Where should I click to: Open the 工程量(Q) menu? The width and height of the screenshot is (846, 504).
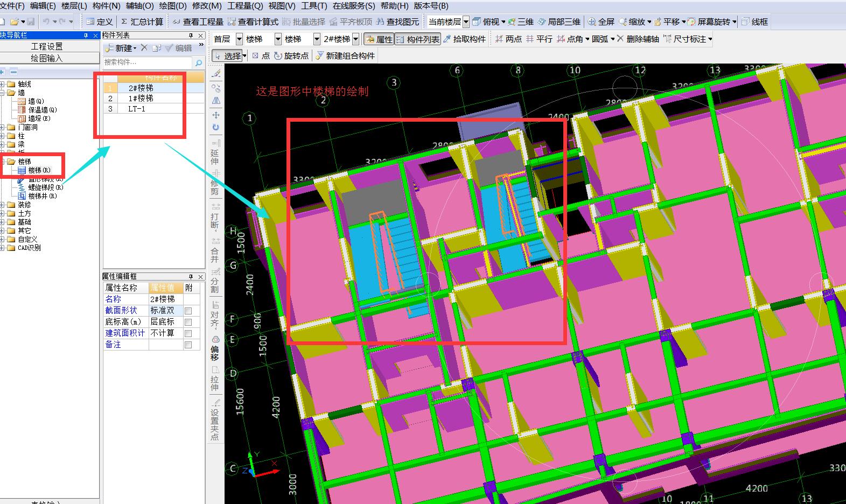pos(245,6)
